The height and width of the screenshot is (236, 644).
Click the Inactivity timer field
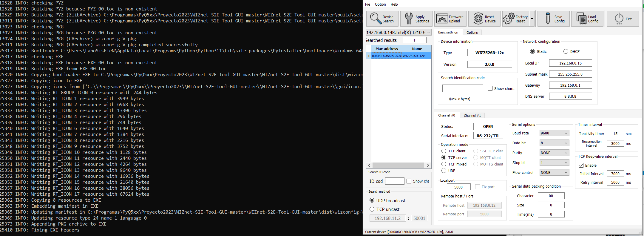(615, 134)
